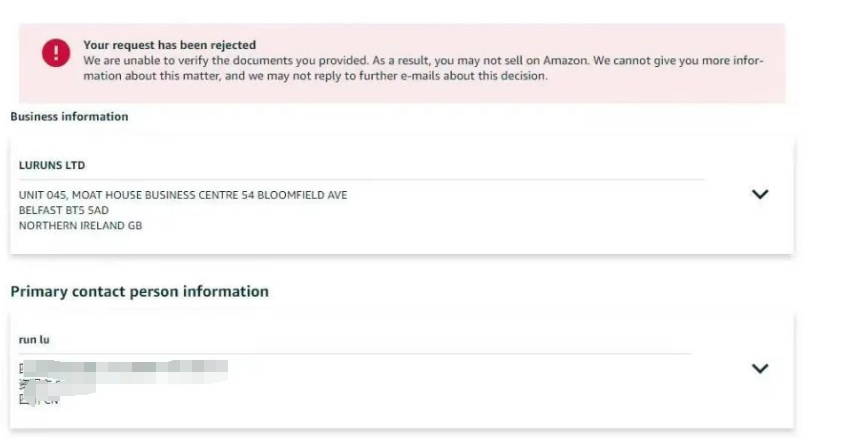Select the Moat House Business Centre address line
The height and width of the screenshot is (438, 849).
click(183, 195)
